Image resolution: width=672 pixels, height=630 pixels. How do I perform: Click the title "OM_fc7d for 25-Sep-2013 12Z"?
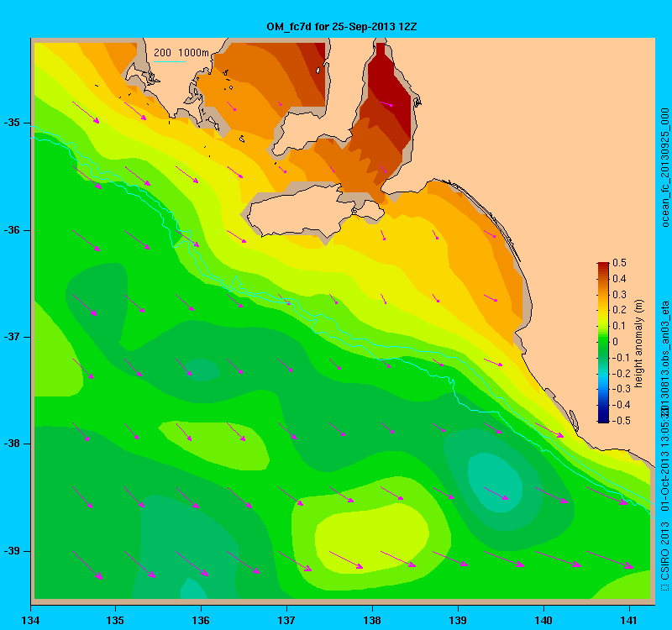(x=342, y=27)
